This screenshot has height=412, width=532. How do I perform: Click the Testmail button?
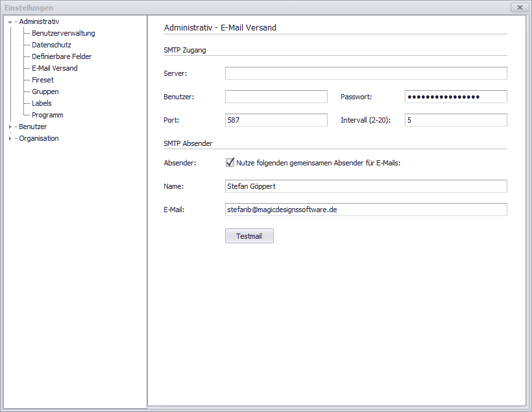[249, 236]
